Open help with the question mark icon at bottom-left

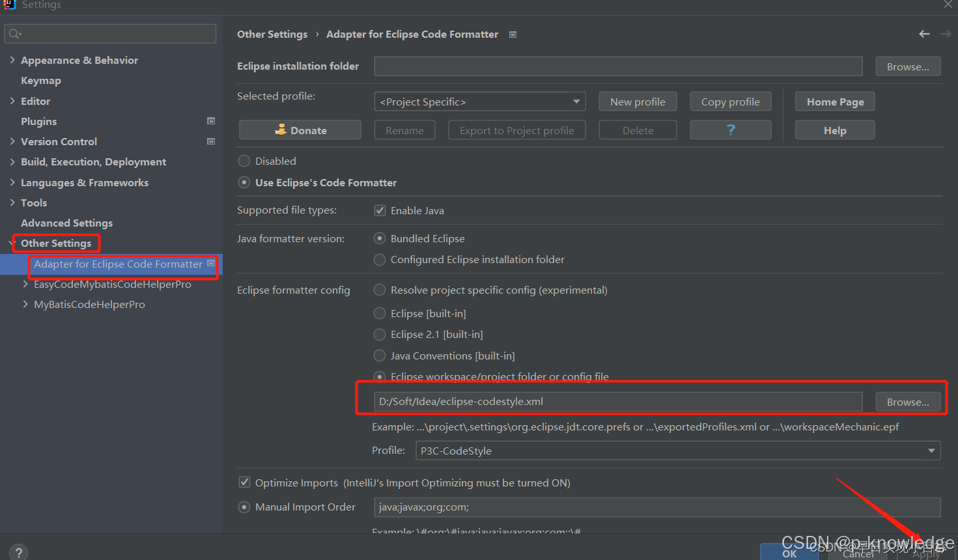19,552
